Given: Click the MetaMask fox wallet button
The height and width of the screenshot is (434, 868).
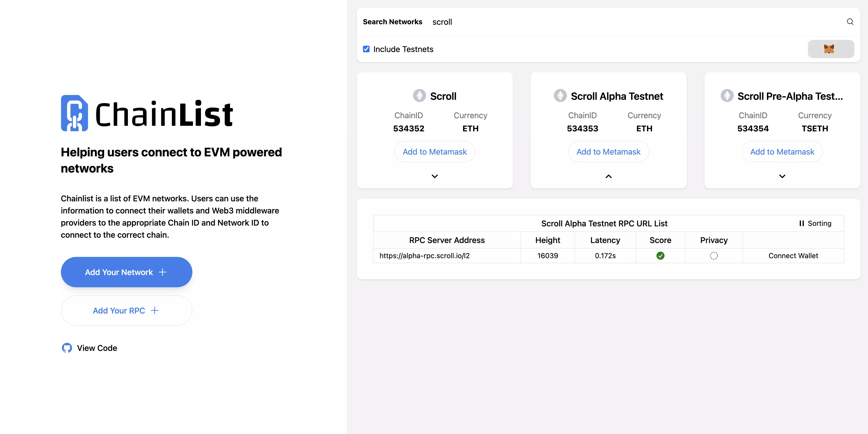Looking at the screenshot, I should click(830, 49).
